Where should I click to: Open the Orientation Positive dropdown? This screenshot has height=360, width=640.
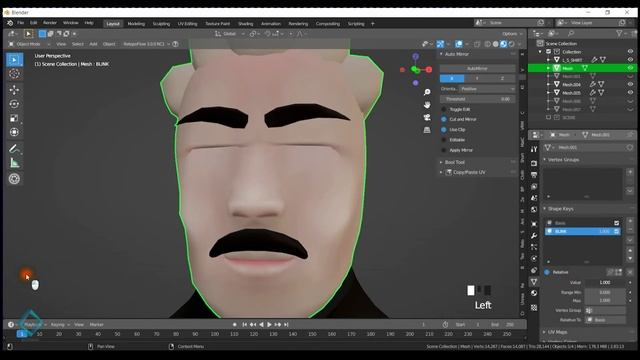[x=488, y=89]
